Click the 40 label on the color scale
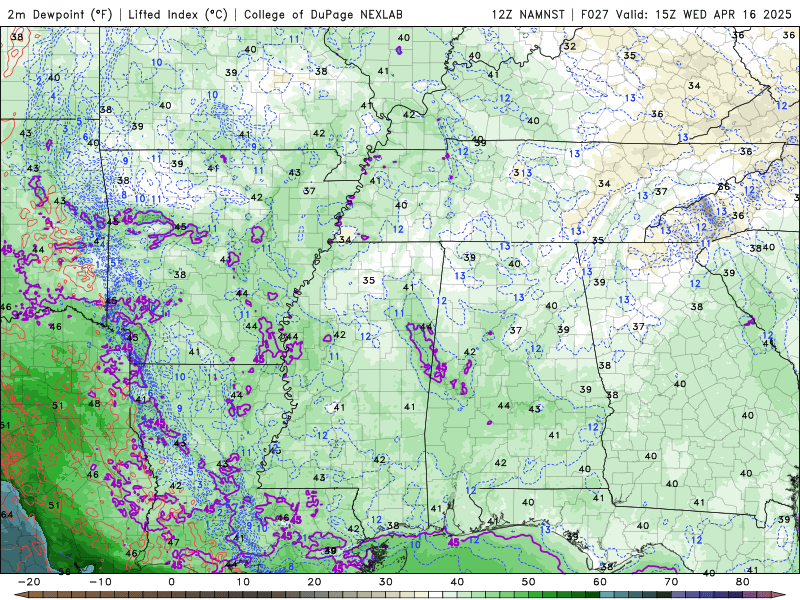The width and height of the screenshot is (800, 600). point(457,582)
